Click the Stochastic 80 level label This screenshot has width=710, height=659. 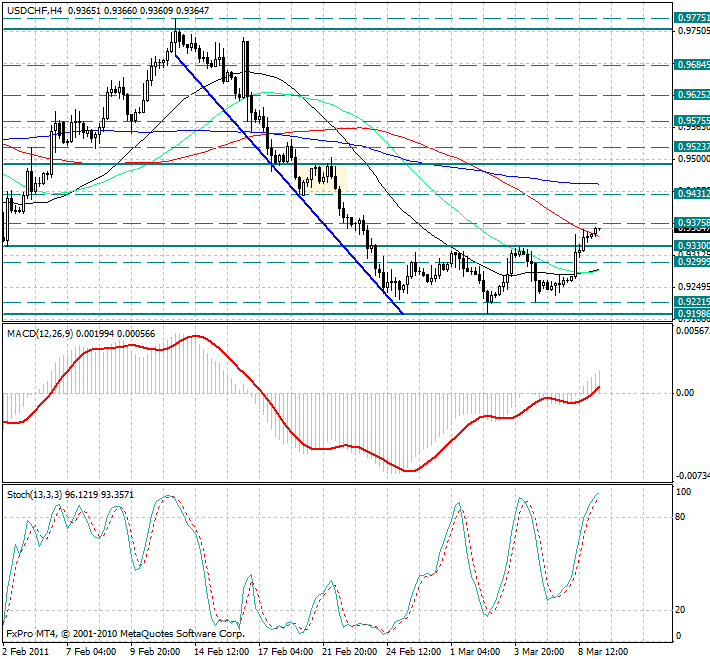tap(680, 517)
